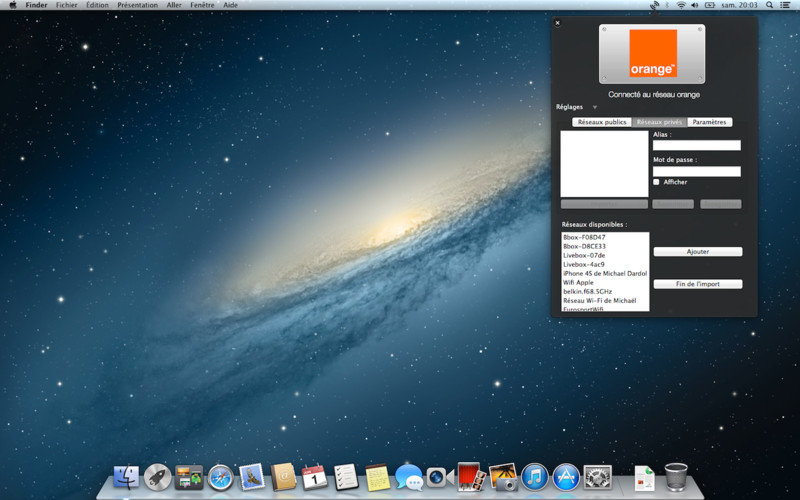Click the sam. 20:03 clock
800x500 pixels.
pyautogui.click(x=740, y=5)
